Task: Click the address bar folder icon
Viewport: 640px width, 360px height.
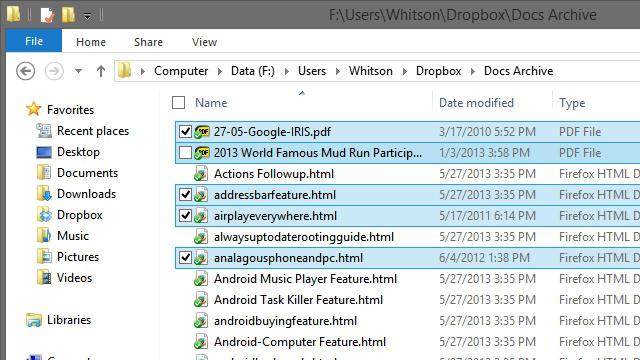Action: pyautogui.click(x=124, y=70)
